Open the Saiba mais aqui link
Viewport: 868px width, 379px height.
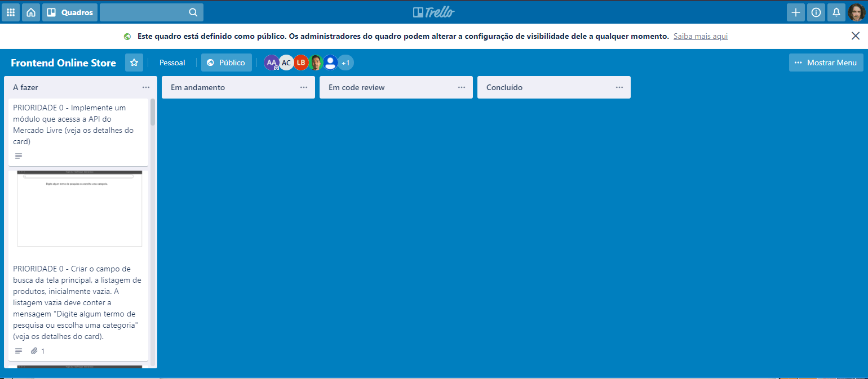(x=701, y=36)
